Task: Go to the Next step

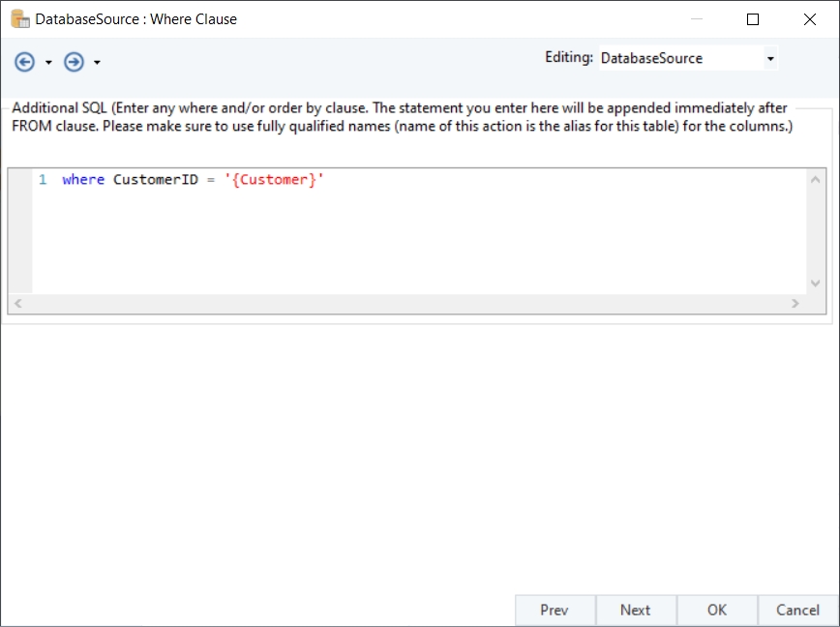Action: (x=635, y=610)
